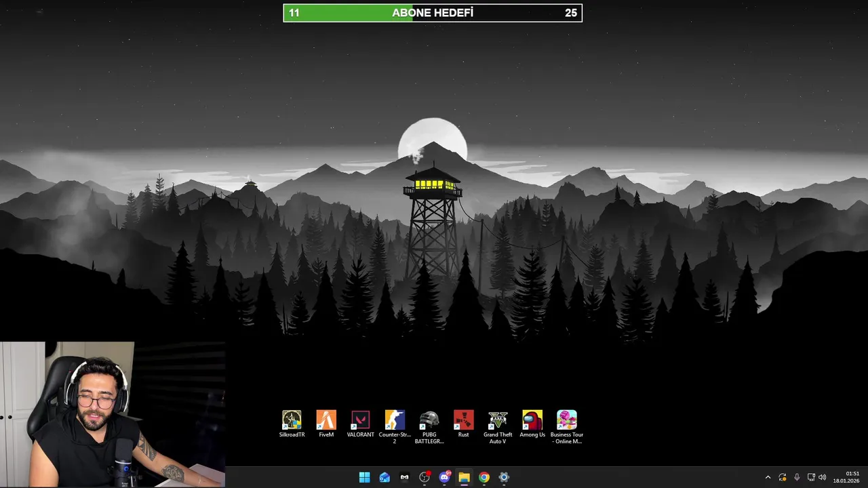Click the microphone tray icon
Screen dimensions: 868x488
pos(797,477)
